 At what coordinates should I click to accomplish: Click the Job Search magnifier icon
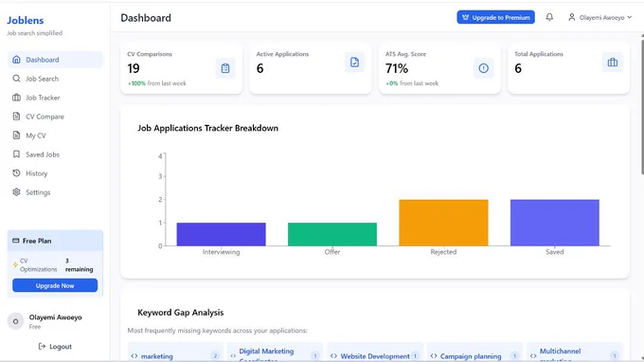point(16,78)
